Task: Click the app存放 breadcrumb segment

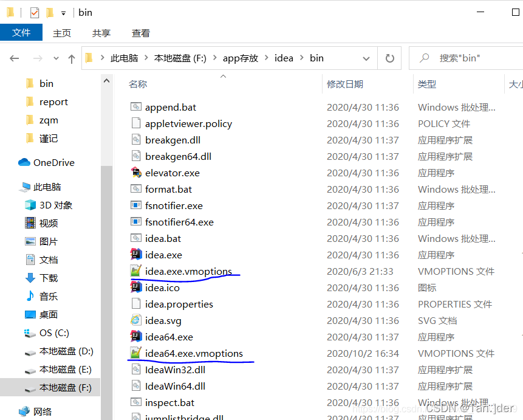Action: 241,58
